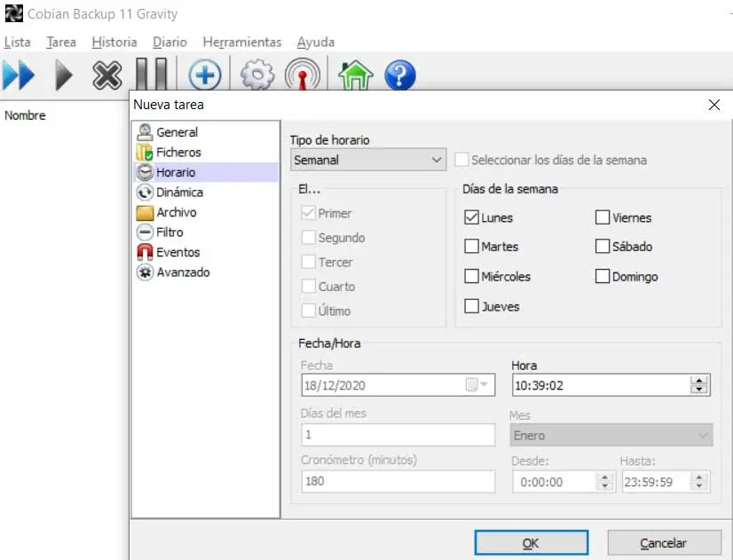The height and width of the screenshot is (560, 733).
Task: Open the Fecha calendar picker icon
Action: coord(477,384)
